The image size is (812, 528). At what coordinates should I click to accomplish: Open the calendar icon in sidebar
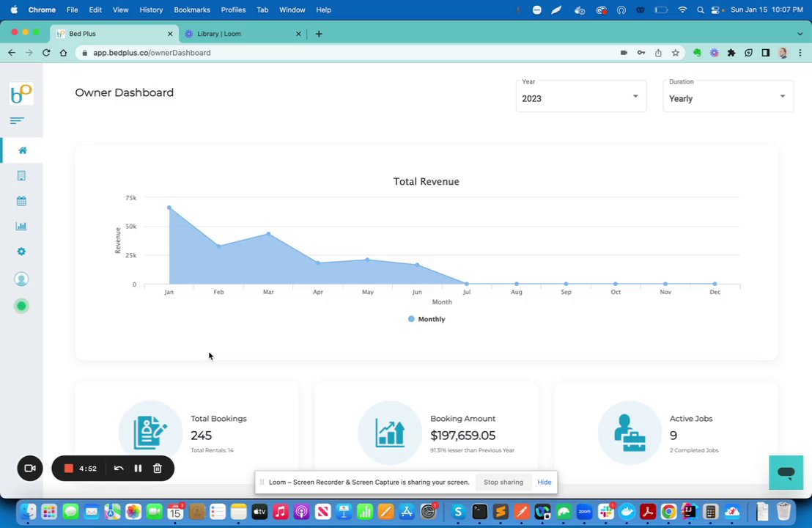[x=21, y=201]
